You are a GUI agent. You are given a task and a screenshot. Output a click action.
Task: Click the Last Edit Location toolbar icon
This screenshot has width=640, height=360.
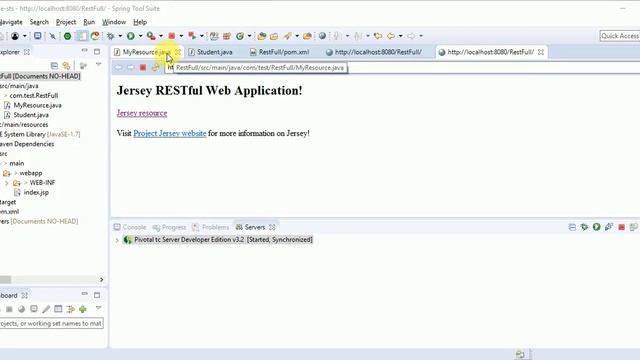pyautogui.click(x=378, y=36)
